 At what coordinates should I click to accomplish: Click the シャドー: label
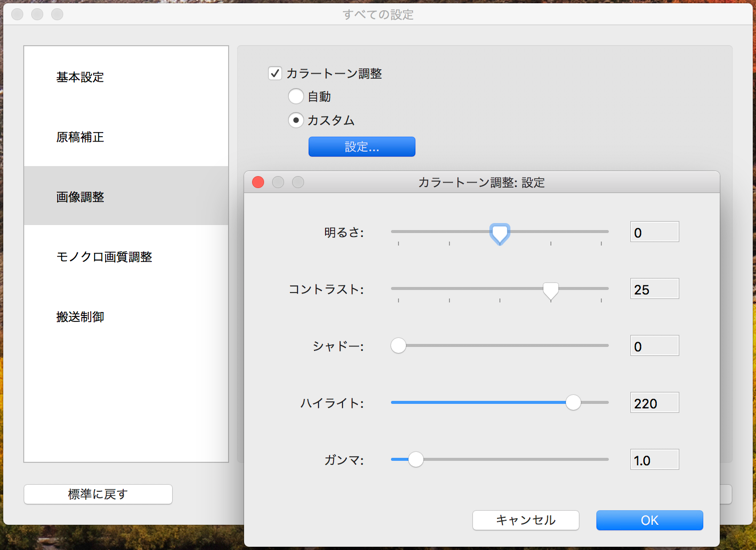pos(338,347)
